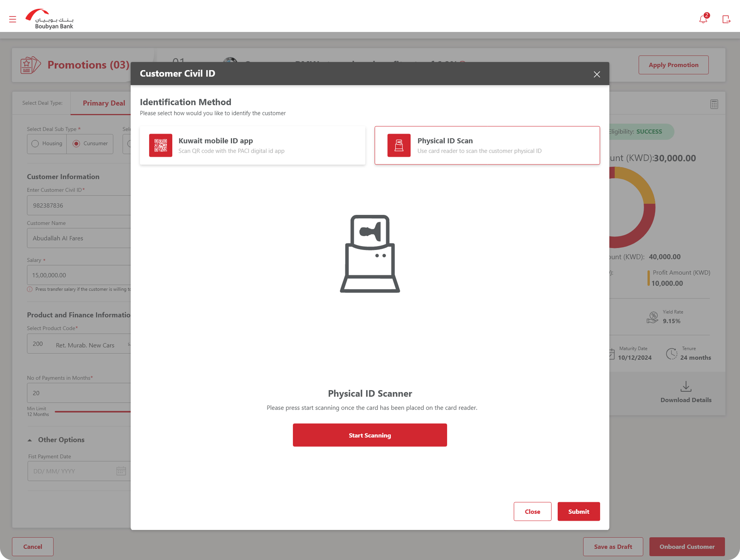740x560 pixels.
Task: Select the Cunsumer radio button
Action: pyautogui.click(x=76, y=144)
